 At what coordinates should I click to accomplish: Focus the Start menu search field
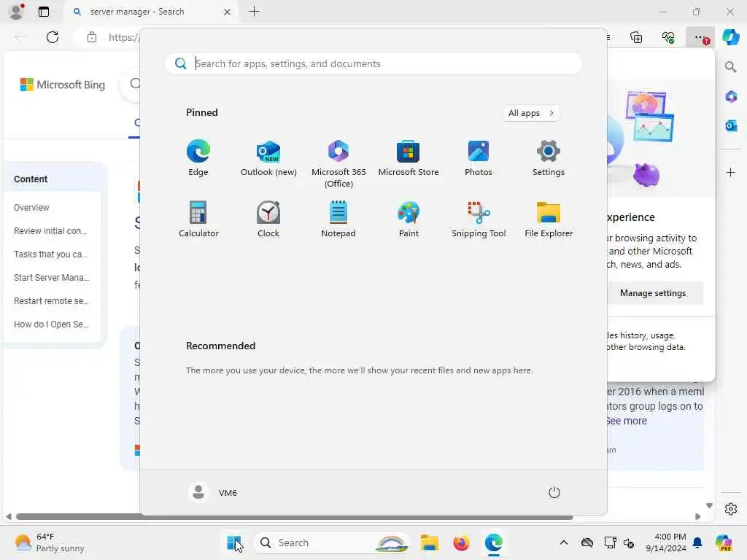coord(373,63)
